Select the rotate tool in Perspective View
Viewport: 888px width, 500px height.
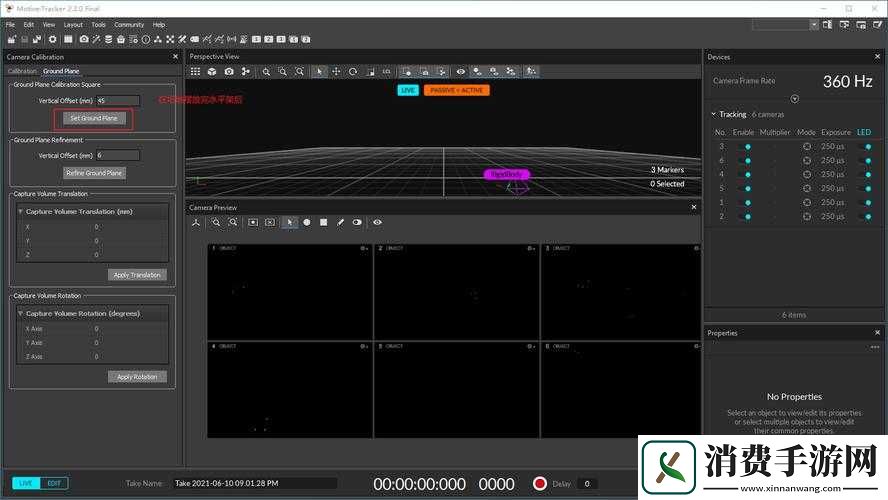[x=353, y=72]
